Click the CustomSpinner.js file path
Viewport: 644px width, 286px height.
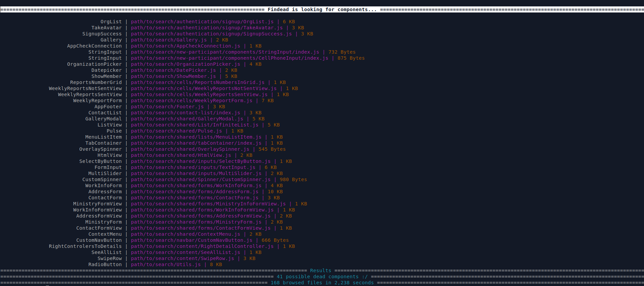pos(200,179)
